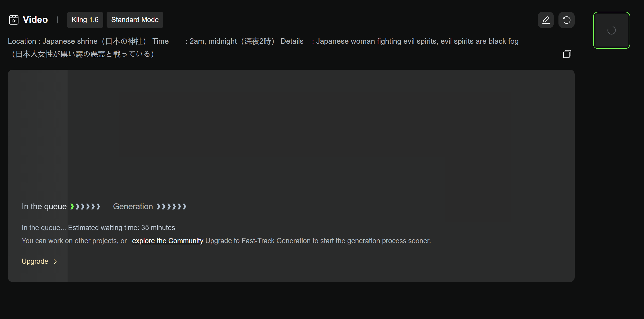Click the 'Generation' stage label
Viewport: 644px width, 319px height.
(x=133, y=206)
